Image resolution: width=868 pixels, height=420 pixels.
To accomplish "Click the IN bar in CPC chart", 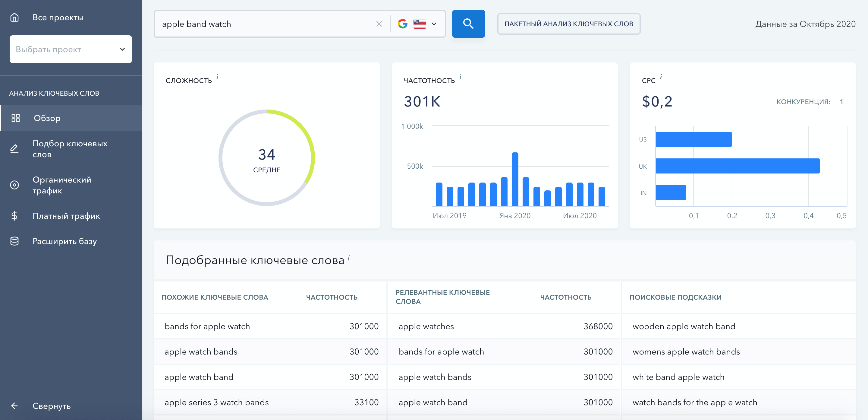I will [671, 192].
